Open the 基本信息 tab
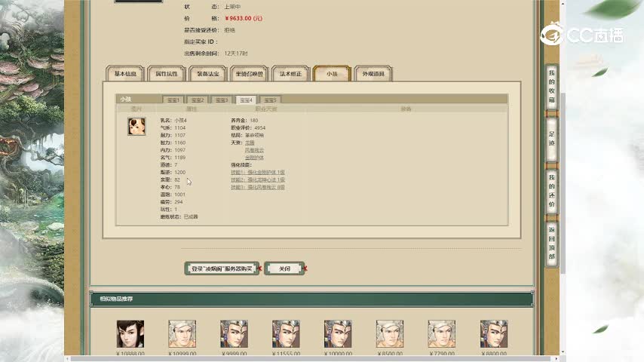Screen dimensions: 644x362 click(x=125, y=74)
